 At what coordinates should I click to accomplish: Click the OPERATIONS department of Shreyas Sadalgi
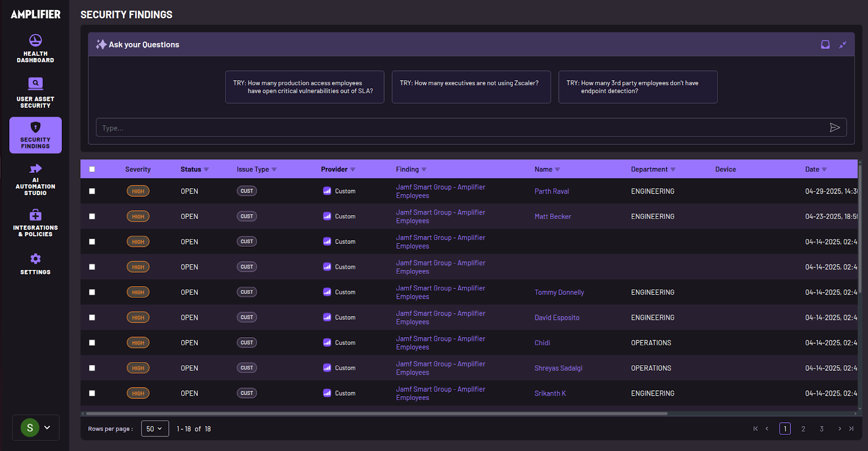point(651,368)
